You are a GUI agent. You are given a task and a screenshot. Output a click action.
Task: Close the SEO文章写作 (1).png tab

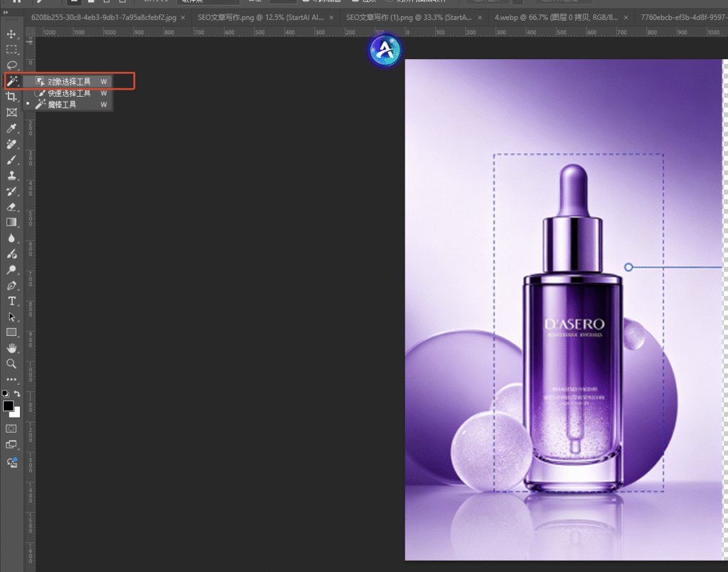tap(480, 18)
